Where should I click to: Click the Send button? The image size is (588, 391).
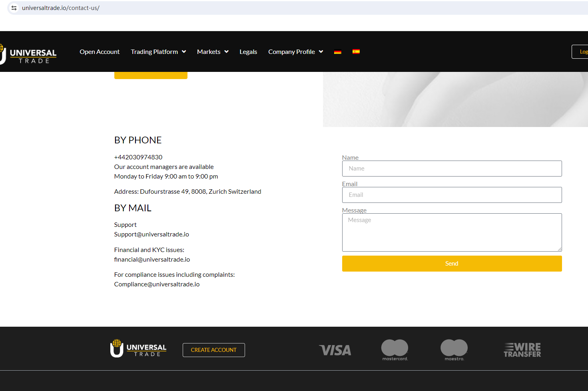click(452, 264)
